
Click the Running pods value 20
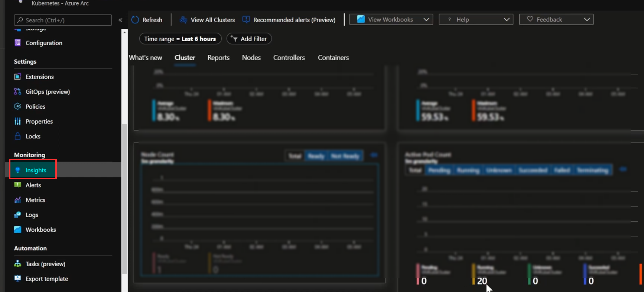[x=482, y=281]
